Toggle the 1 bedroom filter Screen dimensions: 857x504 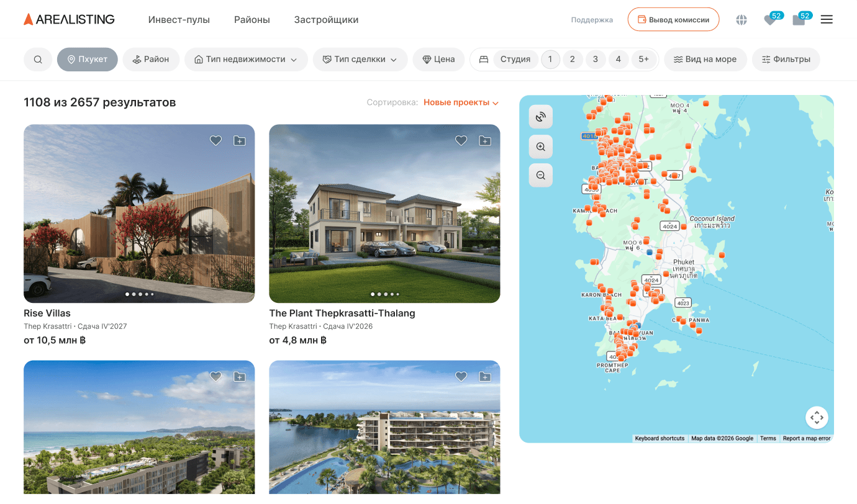[550, 60]
